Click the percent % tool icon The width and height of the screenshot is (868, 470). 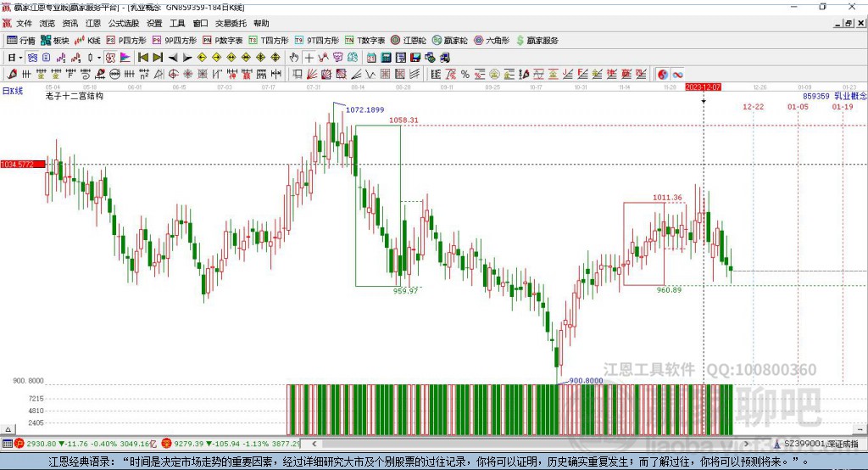click(x=465, y=75)
